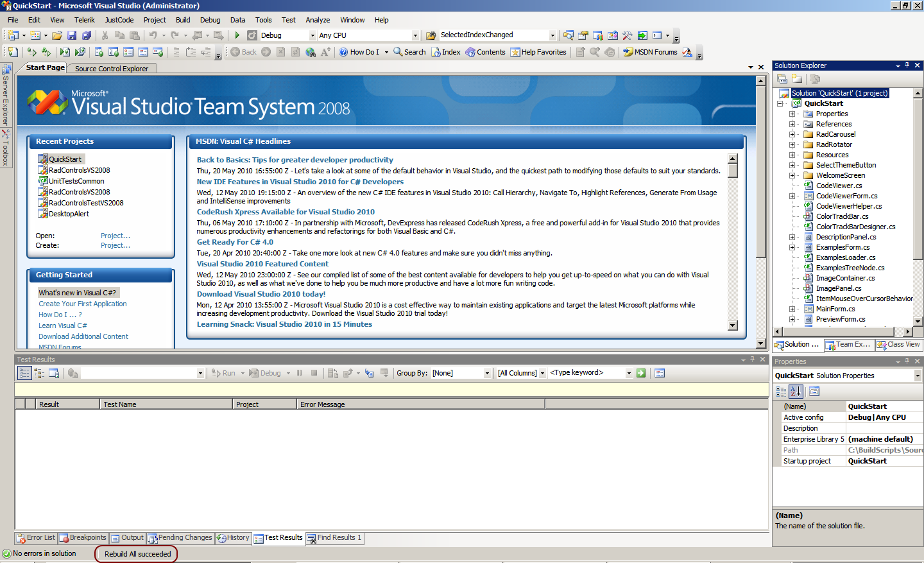Open the DesktopAlert recent project
The height and width of the screenshot is (563, 924).
(69, 214)
